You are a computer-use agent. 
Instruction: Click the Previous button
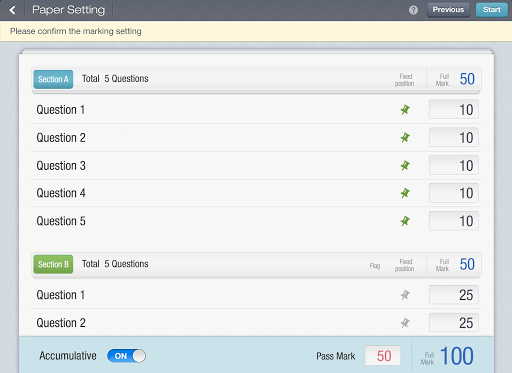[x=448, y=10]
